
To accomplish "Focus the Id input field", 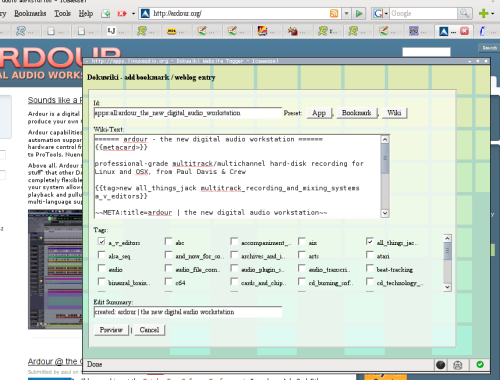I will (x=188, y=113).
